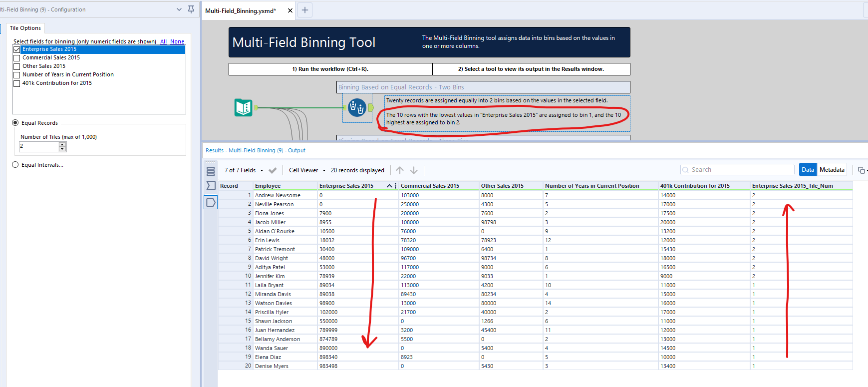
Task: Click the '1) Run the workflow (Ctrl+R).' box
Action: tap(330, 69)
